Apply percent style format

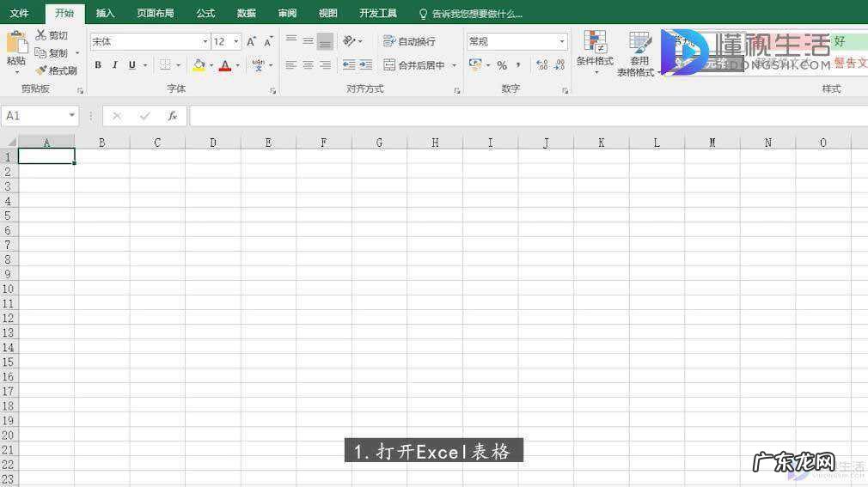coord(502,65)
